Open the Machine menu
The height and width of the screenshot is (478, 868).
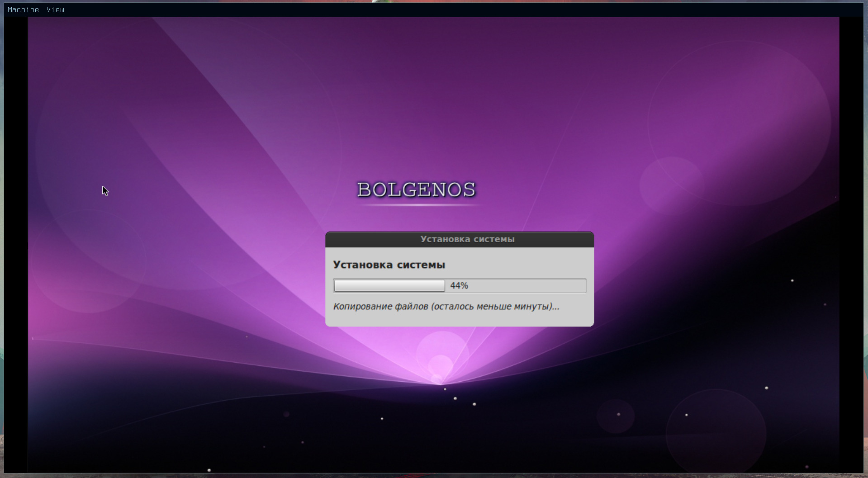pos(23,9)
